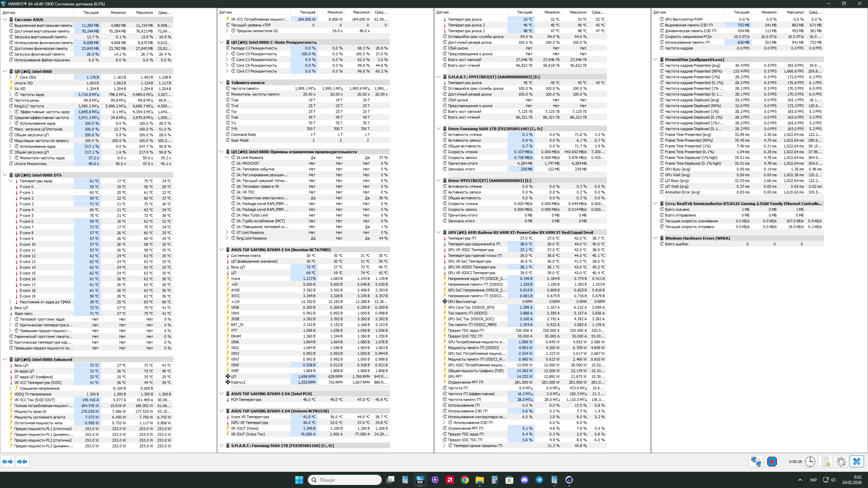
Task: Collapse the IA Limit Reasons tree
Action: [227, 158]
